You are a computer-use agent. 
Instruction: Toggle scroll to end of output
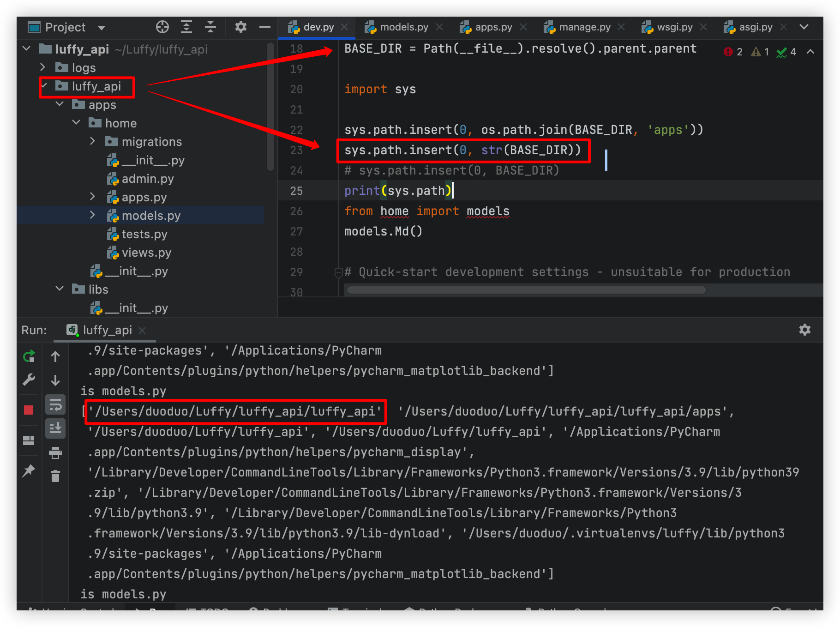pyautogui.click(x=55, y=428)
